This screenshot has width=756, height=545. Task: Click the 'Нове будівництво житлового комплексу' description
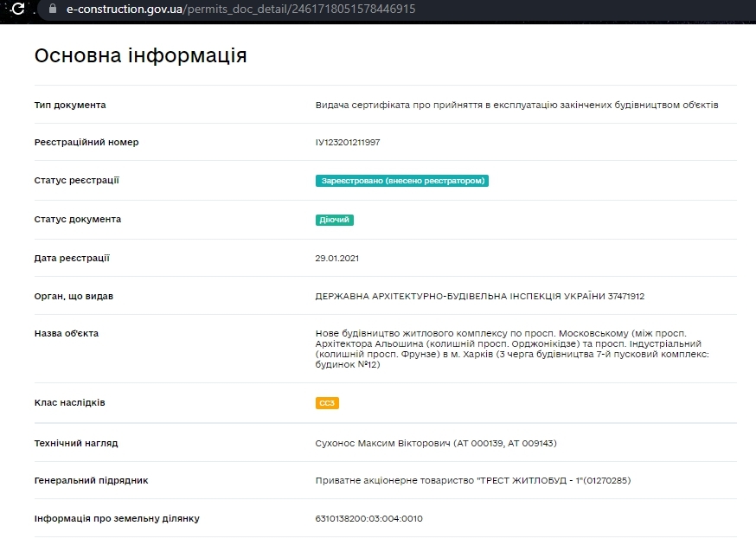click(x=512, y=349)
